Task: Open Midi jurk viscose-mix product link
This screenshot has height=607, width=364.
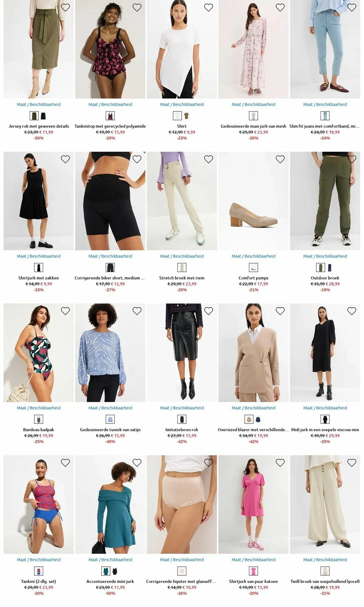Action: tap(325, 430)
